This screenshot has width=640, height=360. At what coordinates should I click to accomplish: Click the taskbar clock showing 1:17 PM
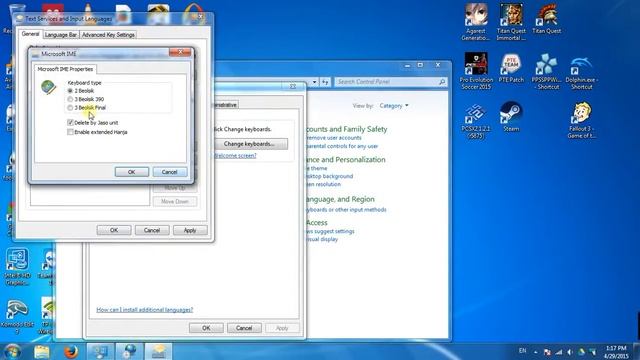616,352
